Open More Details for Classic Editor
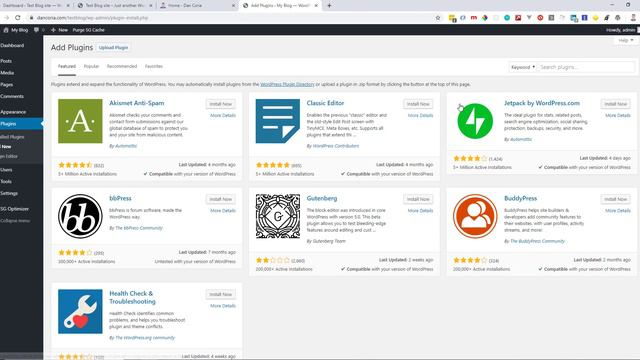The height and width of the screenshot is (360, 640). click(420, 116)
